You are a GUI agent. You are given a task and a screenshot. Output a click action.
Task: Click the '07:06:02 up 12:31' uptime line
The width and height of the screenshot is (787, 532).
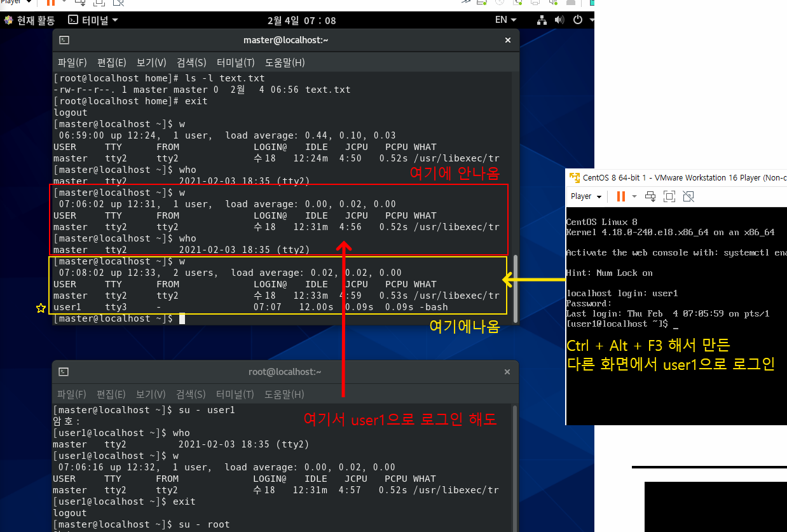click(x=227, y=204)
